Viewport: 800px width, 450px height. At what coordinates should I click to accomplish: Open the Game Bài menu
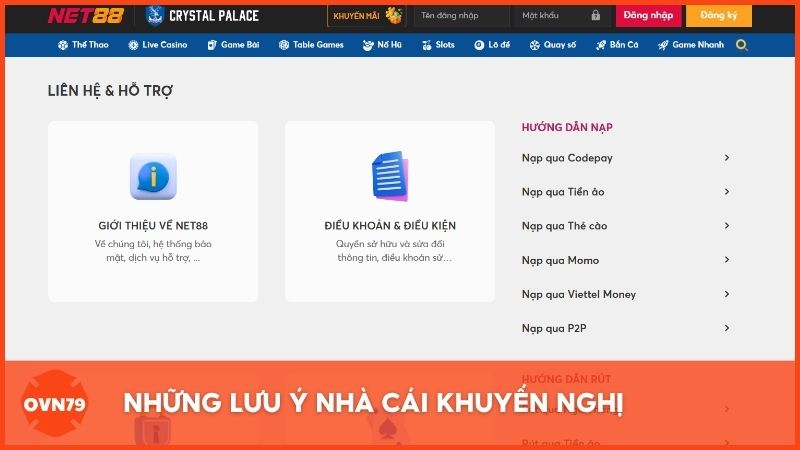[233, 45]
